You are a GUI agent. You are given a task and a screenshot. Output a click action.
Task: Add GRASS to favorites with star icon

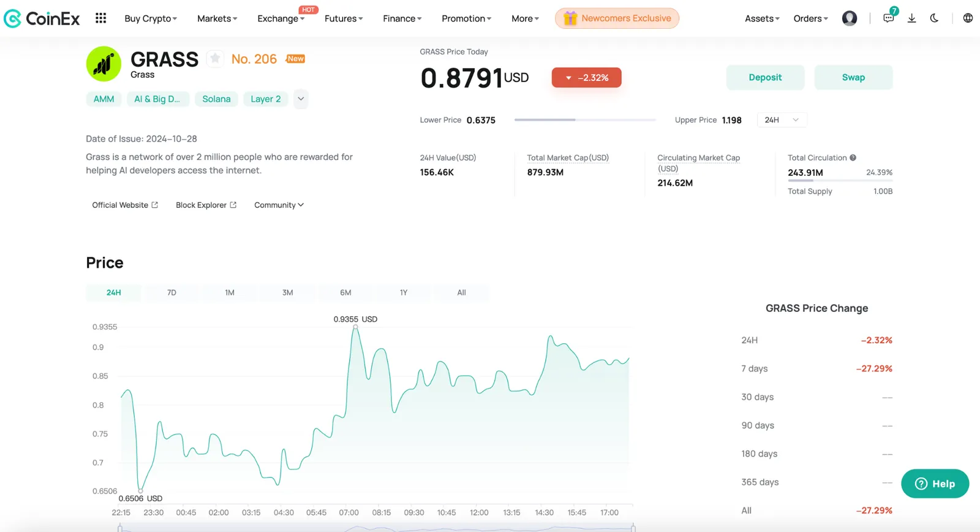pyautogui.click(x=214, y=59)
